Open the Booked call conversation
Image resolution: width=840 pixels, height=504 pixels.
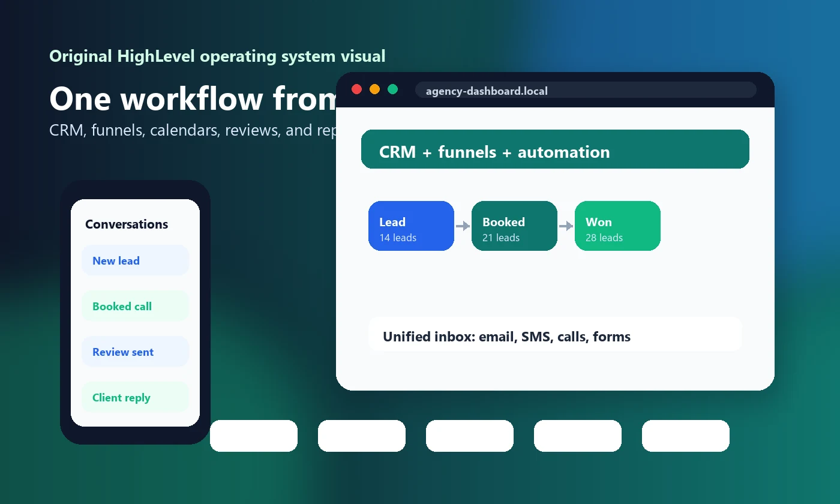(x=135, y=306)
